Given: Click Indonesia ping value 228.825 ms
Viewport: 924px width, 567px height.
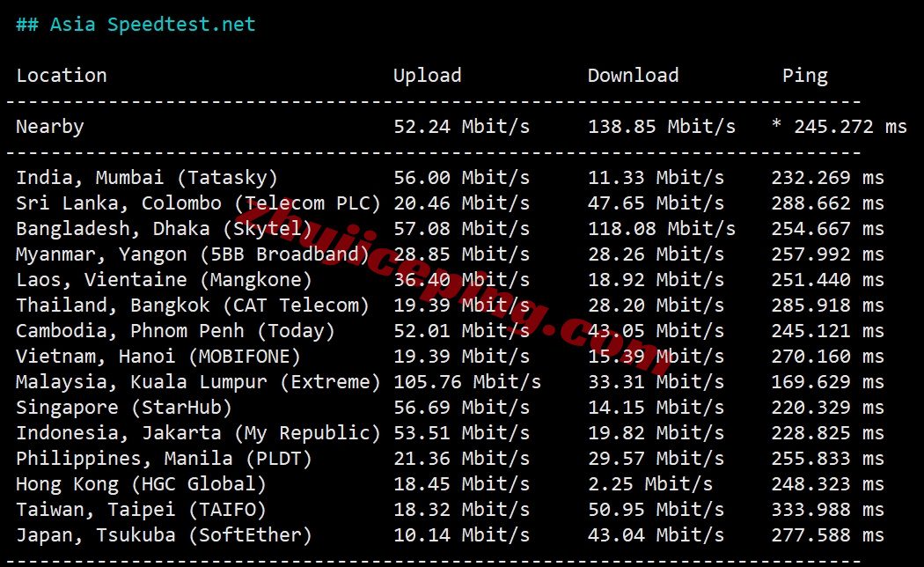Looking at the screenshot, I should (828, 433).
